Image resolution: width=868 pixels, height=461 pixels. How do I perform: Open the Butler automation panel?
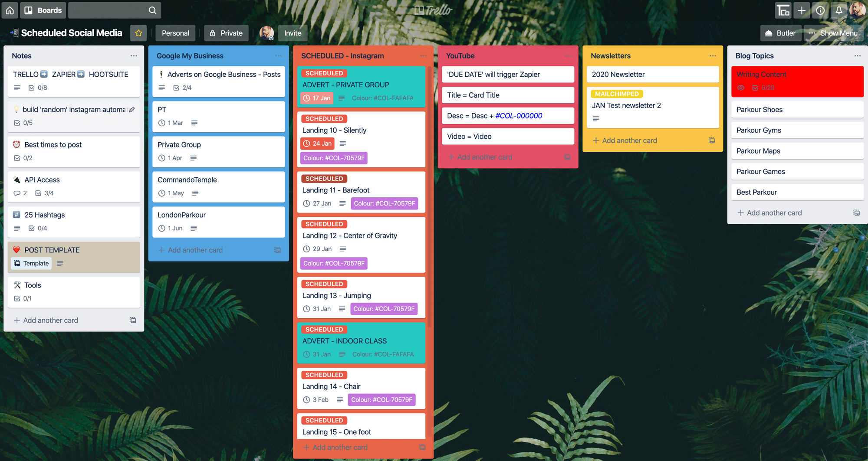(x=781, y=33)
